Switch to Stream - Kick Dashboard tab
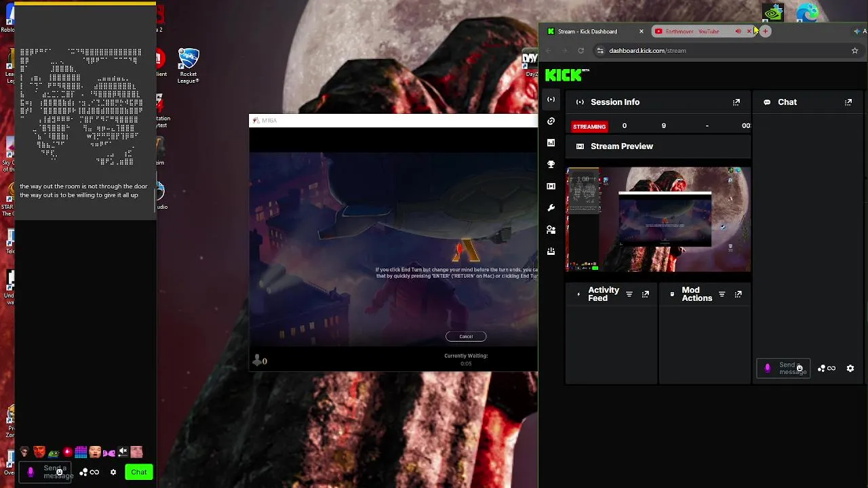 [x=587, y=31]
